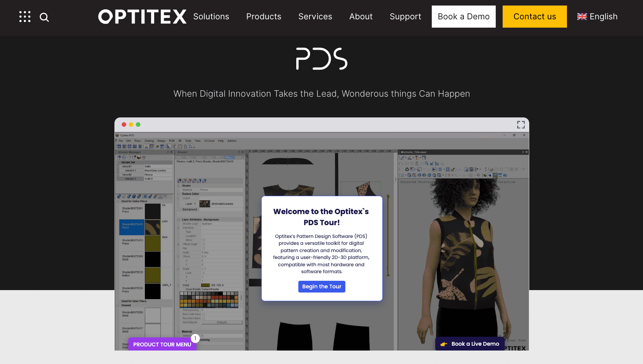Image resolution: width=643 pixels, height=364 pixels.
Task: Select Shader$6075515 Button row
Action: [x=146, y=275]
